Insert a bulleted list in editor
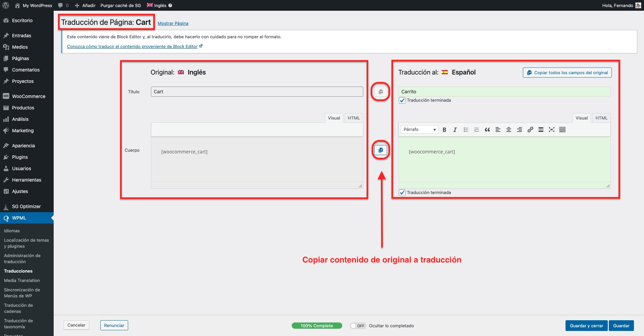 [x=466, y=130]
